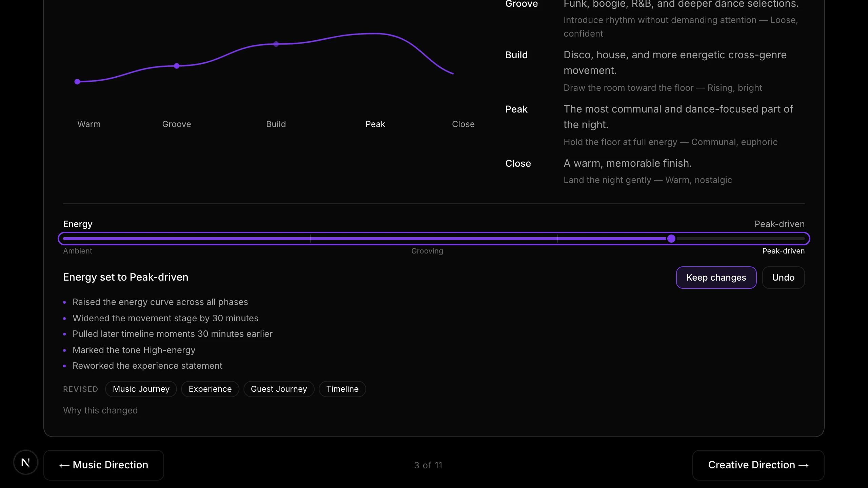
Task: Open the Next.js dev tools N badge
Action: [x=26, y=462]
